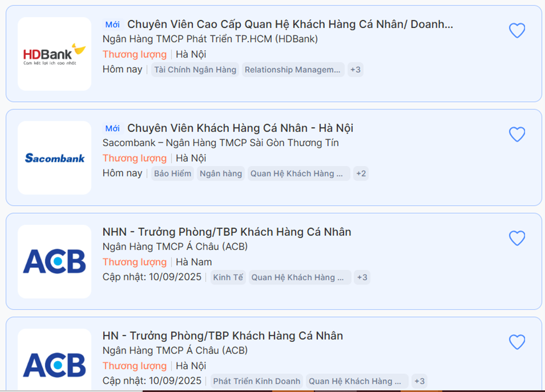The width and height of the screenshot is (545, 392).
Task: Expand +3 tags on HN - Trưởng Phòng job
Action: (420, 381)
